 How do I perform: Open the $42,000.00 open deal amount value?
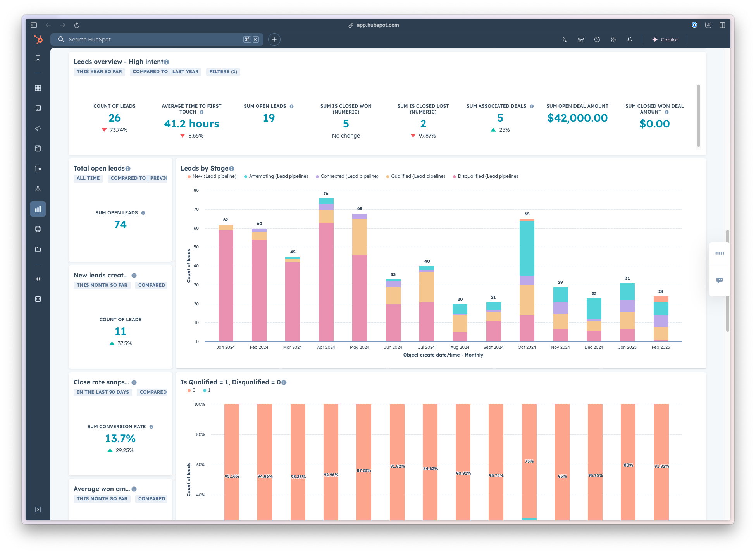577,118
